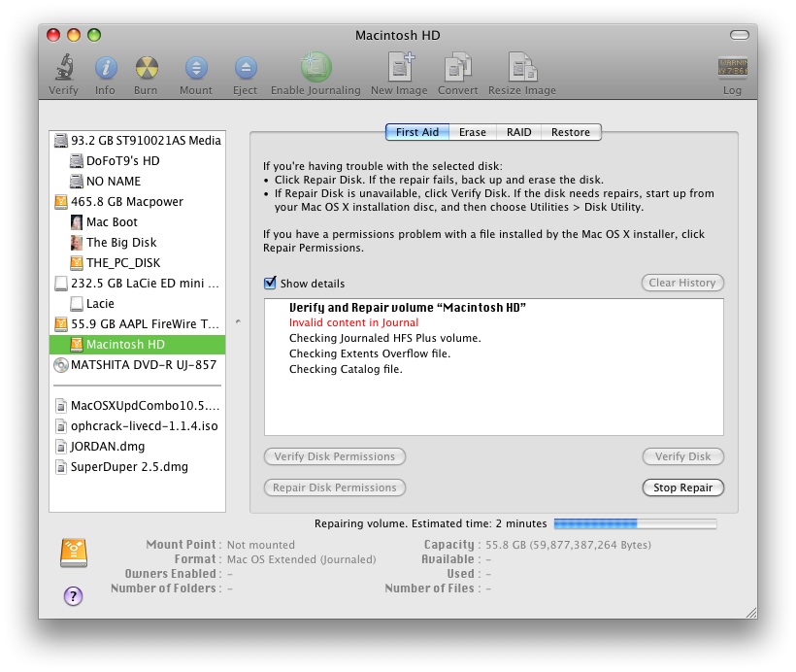Click the Eject toolbar icon
The width and height of the screenshot is (796, 672).
tap(246, 68)
